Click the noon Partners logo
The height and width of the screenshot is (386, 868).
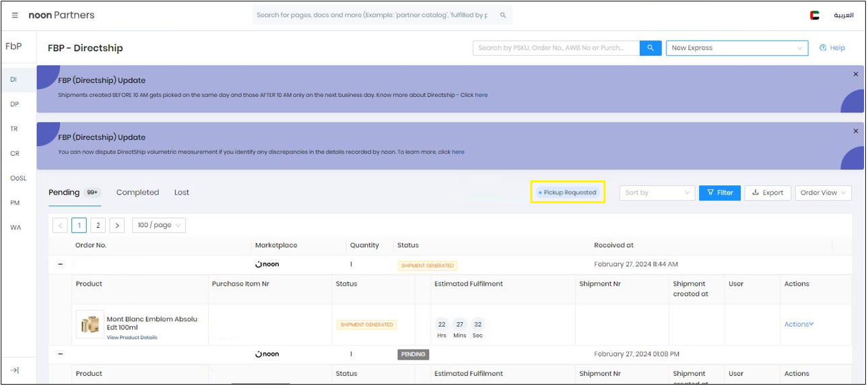tap(61, 15)
